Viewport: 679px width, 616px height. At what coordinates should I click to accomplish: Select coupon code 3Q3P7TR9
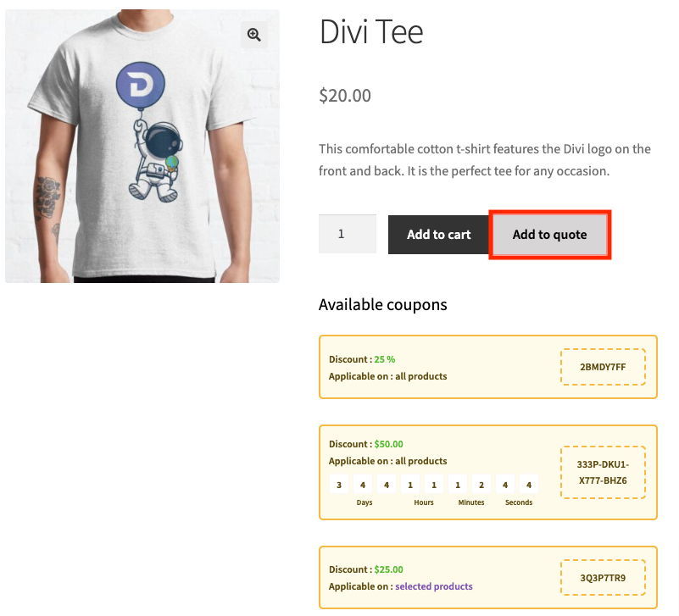603,578
